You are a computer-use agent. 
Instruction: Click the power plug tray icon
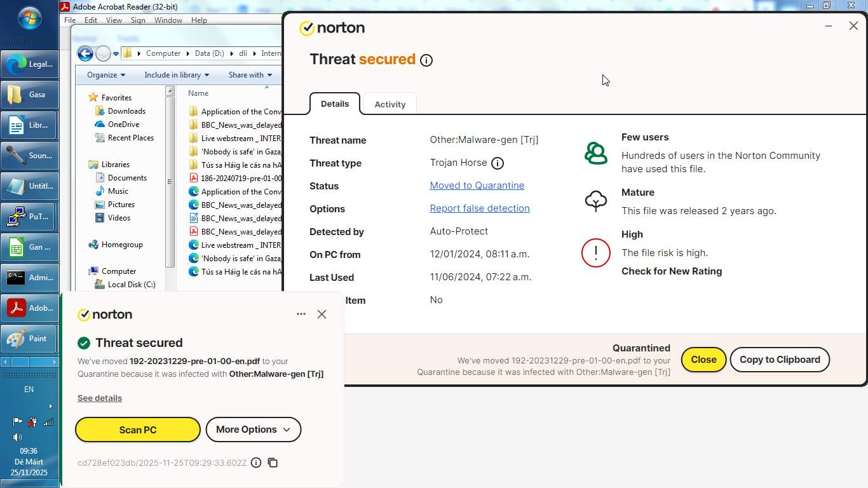(33, 421)
